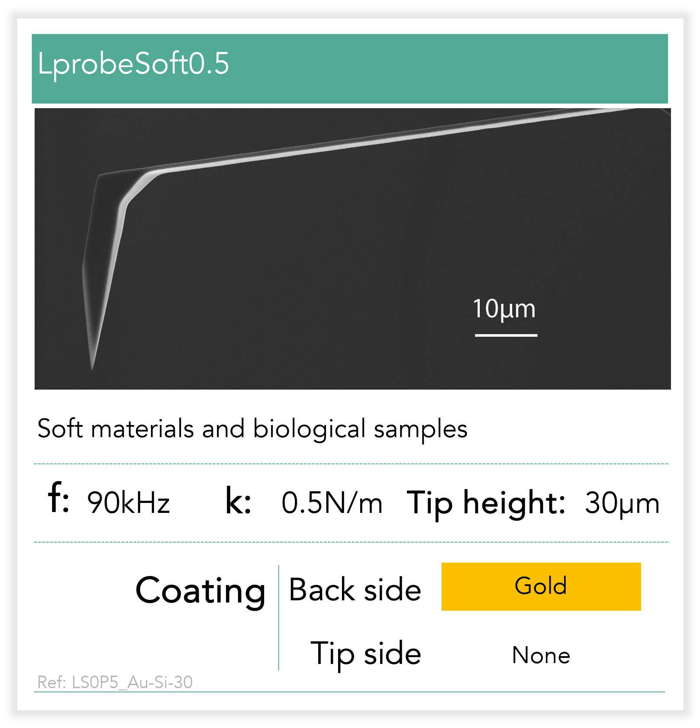Click the 'Tip side' coating label
Image resolution: width=700 pixels, height=728 pixels.
point(366,654)
